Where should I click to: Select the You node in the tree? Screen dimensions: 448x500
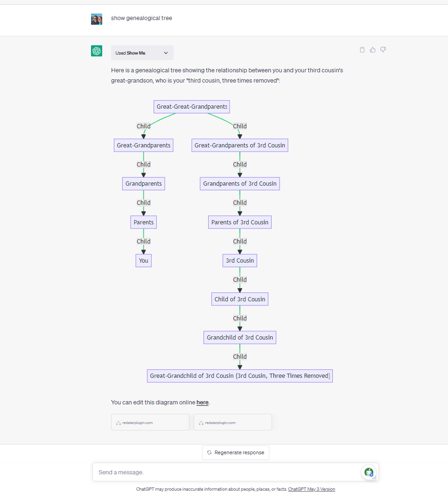click(x=143, y=260)
